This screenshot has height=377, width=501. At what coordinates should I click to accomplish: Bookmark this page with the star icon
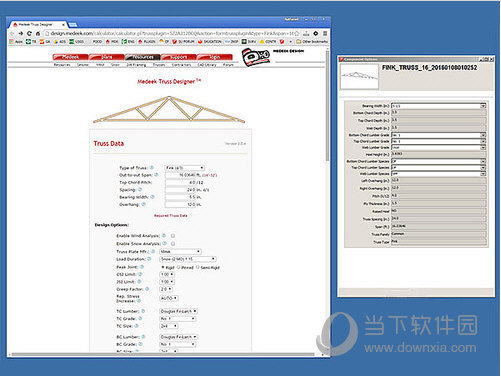(297, 34)
